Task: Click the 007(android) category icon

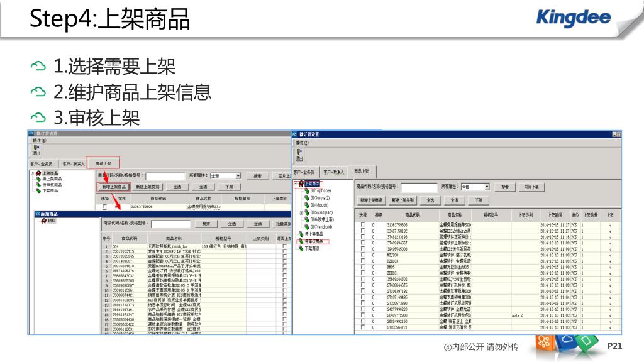Action: point(306,226)
